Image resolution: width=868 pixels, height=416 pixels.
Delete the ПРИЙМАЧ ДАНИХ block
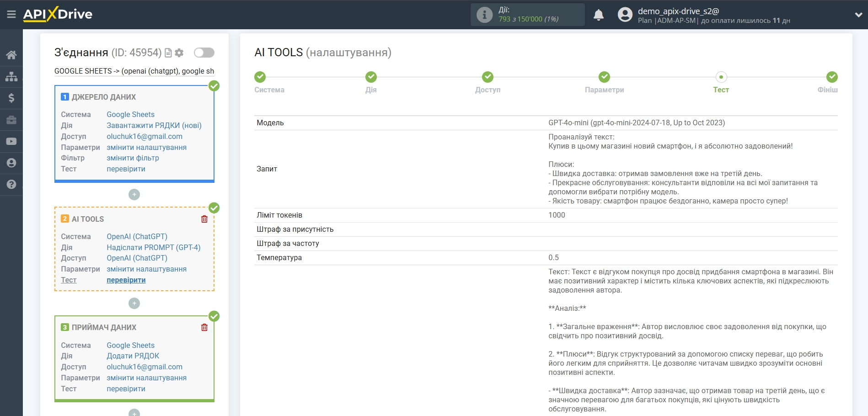204,327
